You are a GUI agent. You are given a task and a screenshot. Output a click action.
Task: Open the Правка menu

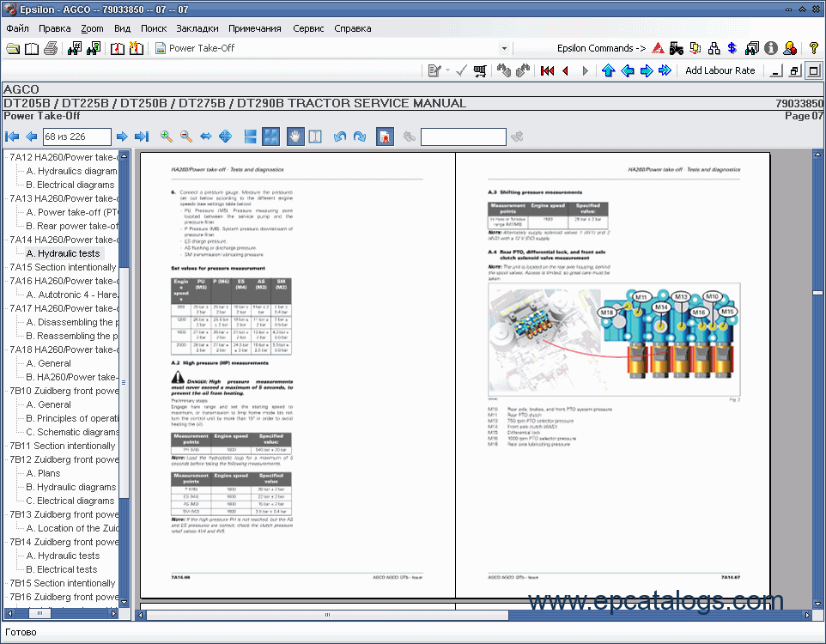click(54, 28)
